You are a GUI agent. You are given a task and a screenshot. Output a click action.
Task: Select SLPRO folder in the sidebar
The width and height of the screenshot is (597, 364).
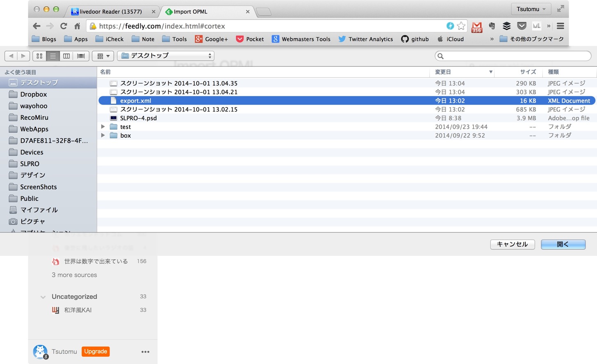click(48, 164)
